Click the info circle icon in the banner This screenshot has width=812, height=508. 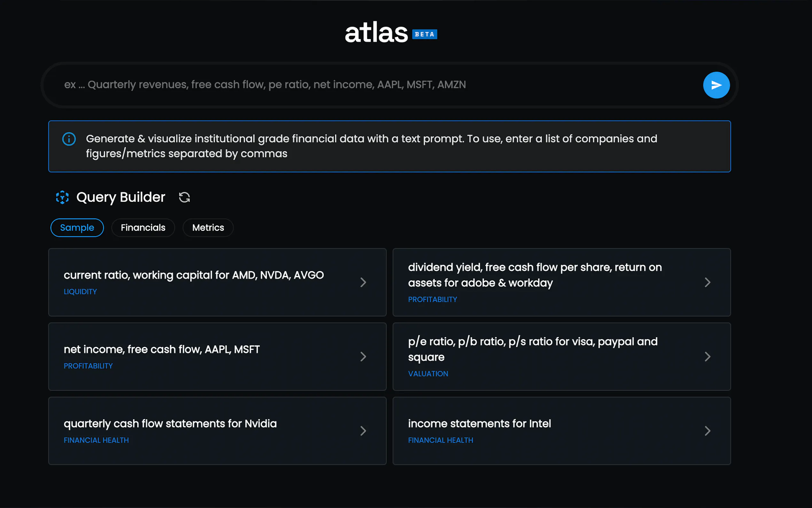click(69, 139)
